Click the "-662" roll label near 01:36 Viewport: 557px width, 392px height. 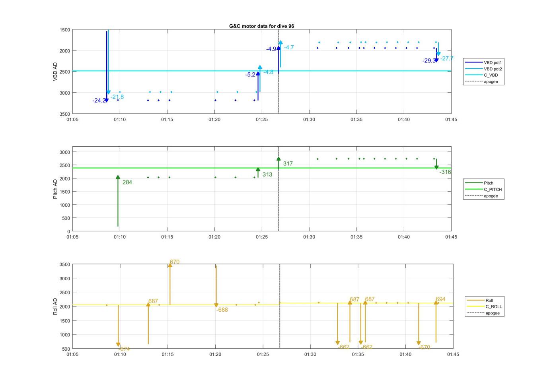[x=366, y=347]
